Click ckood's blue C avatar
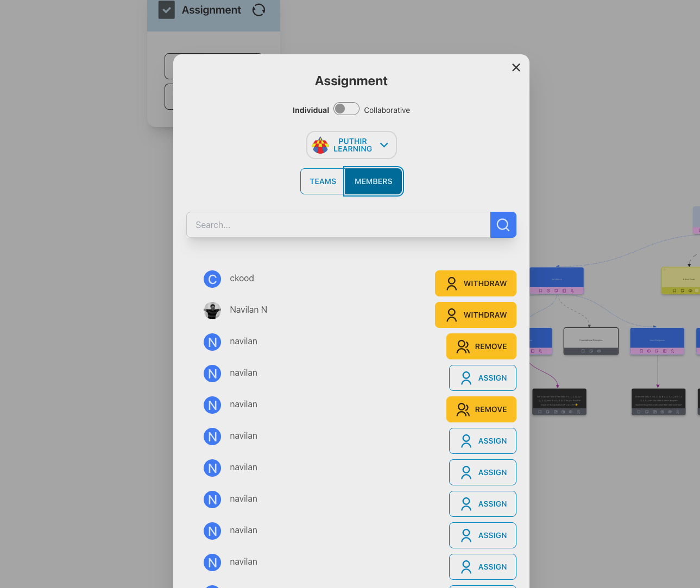Viewport: 700px width, 588px height. point(212,279)
